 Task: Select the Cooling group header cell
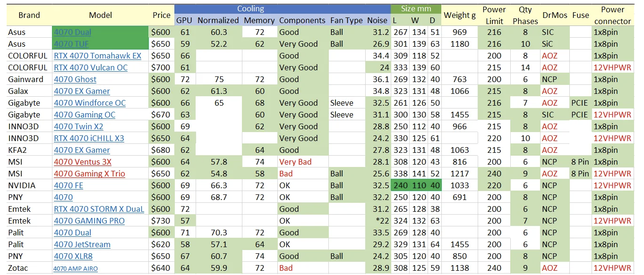pyautogui.click(x=250, y=9)
